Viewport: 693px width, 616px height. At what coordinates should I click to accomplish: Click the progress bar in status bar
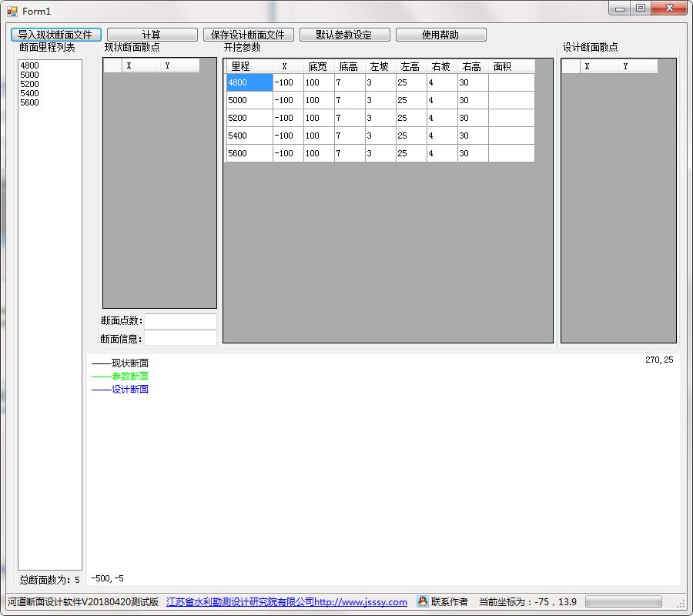623,601
